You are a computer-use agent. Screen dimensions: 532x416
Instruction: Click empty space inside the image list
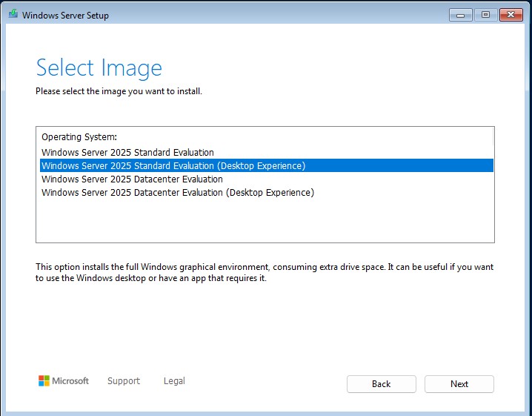click(265, 221)
